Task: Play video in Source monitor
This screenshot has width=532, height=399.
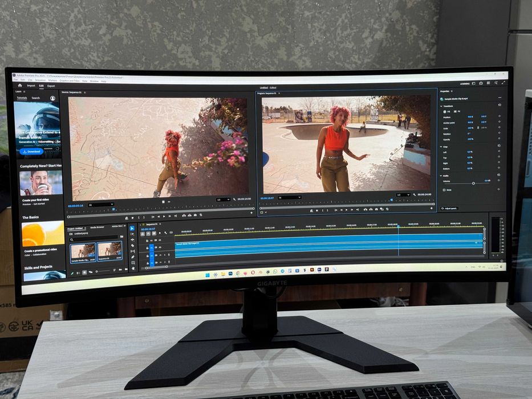Action: pyautogui.click(x=164, y=217)
